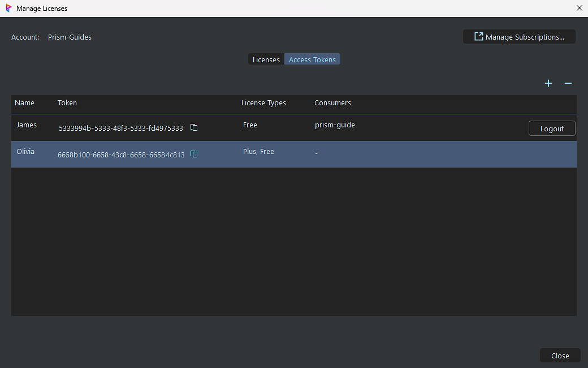Remove selected token with minus icon
This screenshot has width=588, height=368.
point(568,83)
